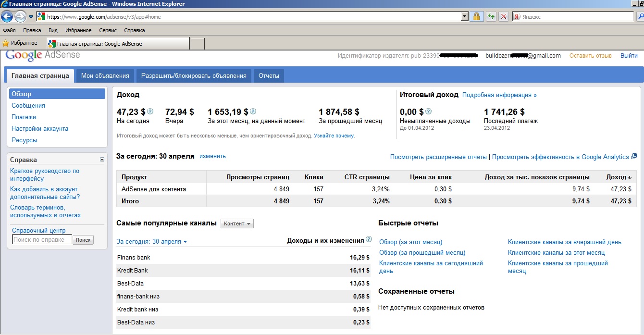Click help icon beside unpaid 0,00 $ earnings
Viewport: 644px width, 335px height.
[x=429, y=112]
